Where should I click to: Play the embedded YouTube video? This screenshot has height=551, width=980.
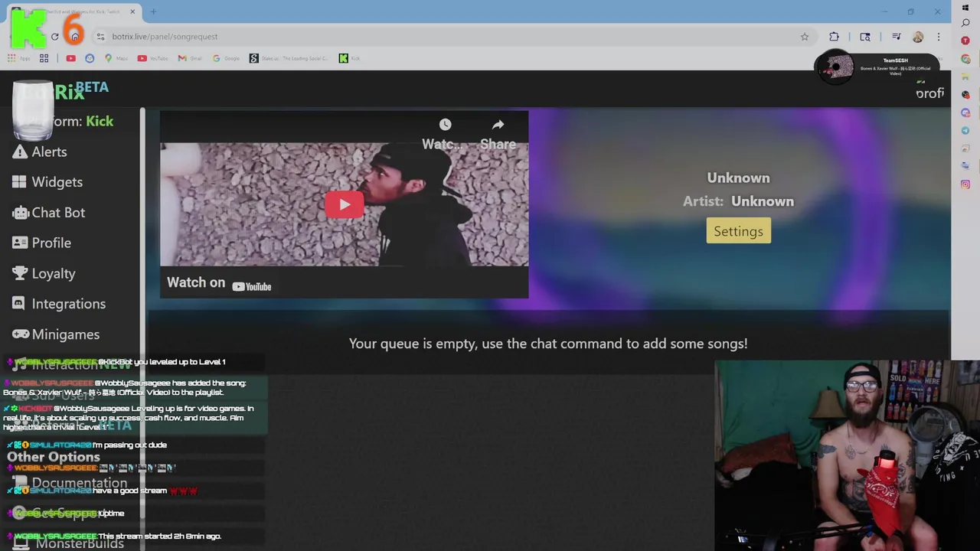(345, 204)
